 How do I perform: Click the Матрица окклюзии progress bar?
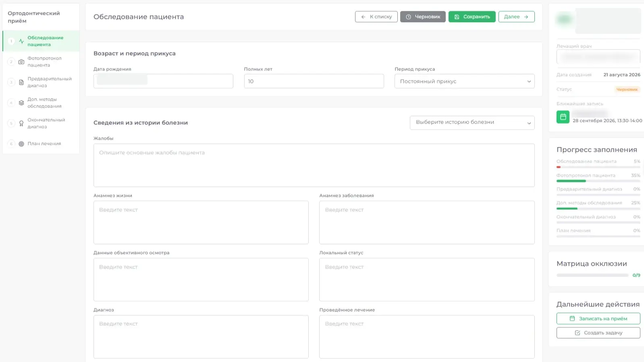pos(592,275)
